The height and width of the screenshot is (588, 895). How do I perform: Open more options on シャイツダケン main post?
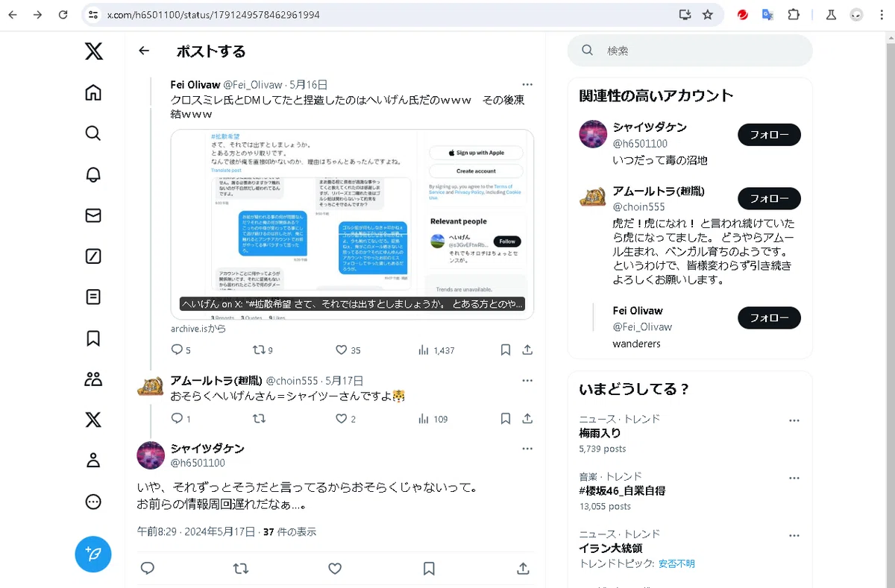[527, 449]
